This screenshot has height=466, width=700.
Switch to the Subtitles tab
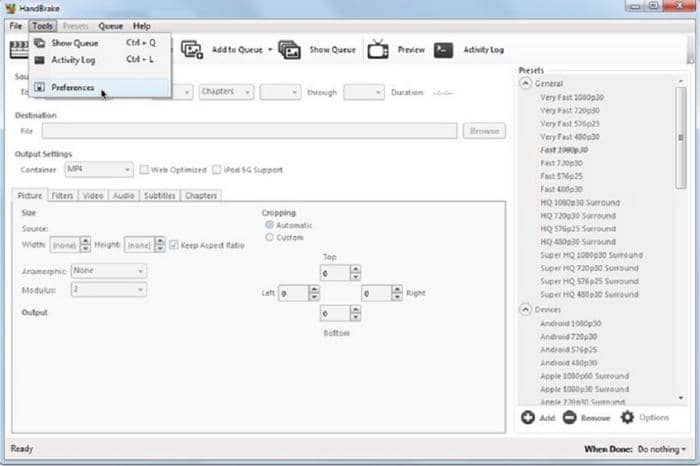[160, 196]
